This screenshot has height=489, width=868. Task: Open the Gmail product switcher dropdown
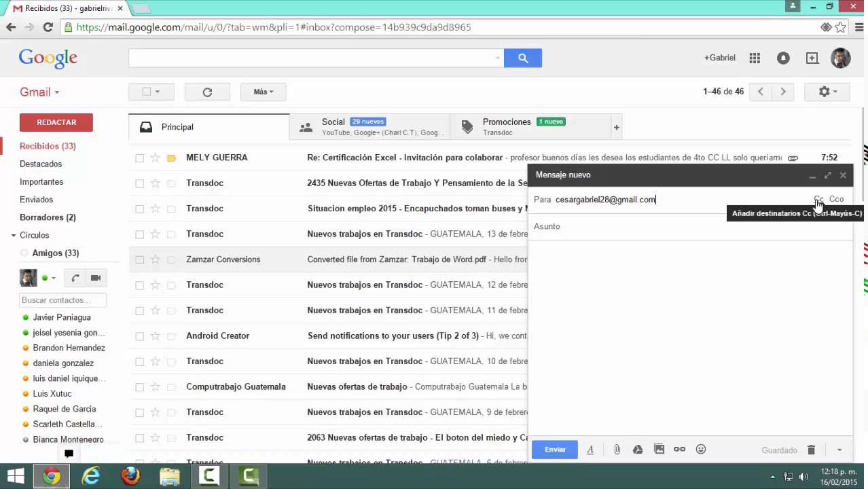39,92
